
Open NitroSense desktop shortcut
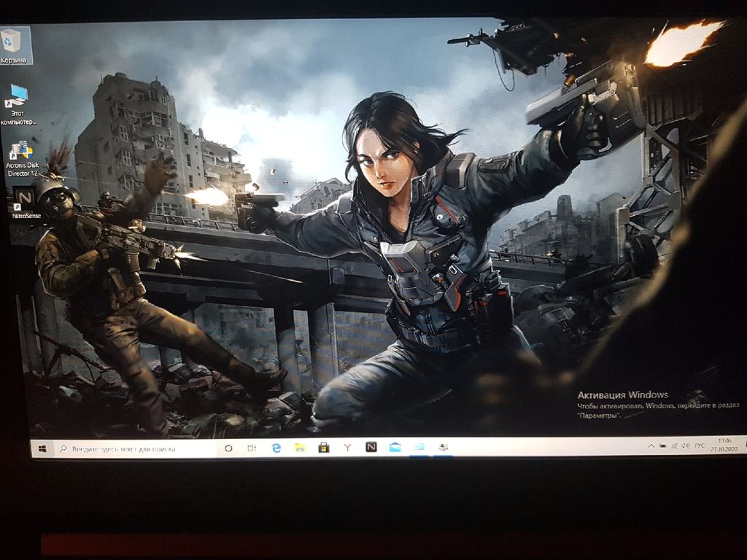(26, 199)
